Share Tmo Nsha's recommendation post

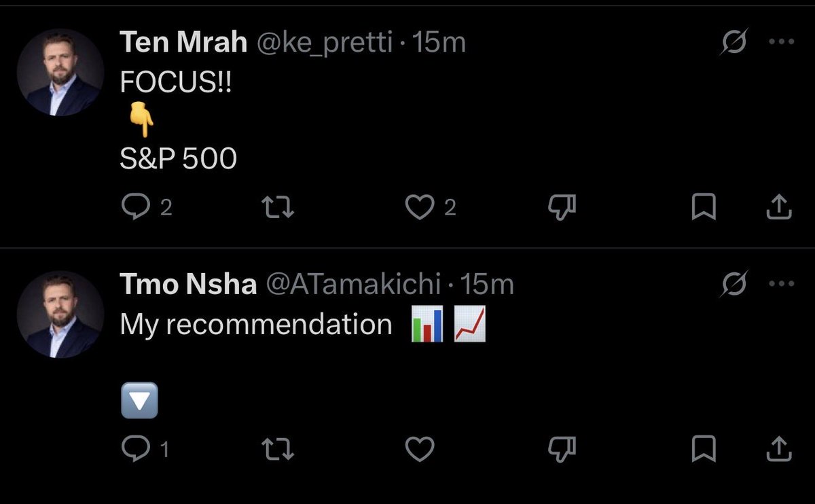(x=779, y=448)
